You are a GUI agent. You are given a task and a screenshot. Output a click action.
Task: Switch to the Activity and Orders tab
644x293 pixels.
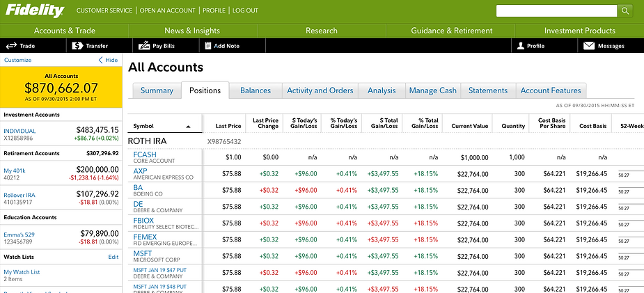pyautogui.click(x=320, y=90)
